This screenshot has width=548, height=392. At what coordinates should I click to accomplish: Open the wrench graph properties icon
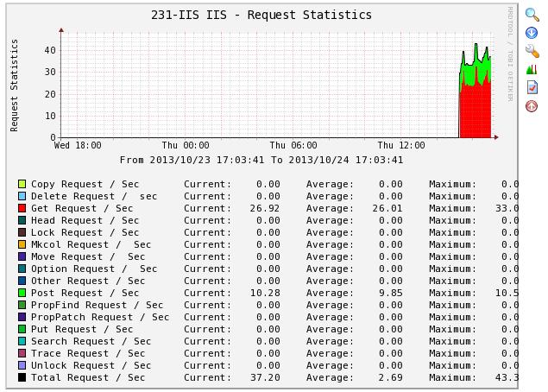[x=532, y=51]
